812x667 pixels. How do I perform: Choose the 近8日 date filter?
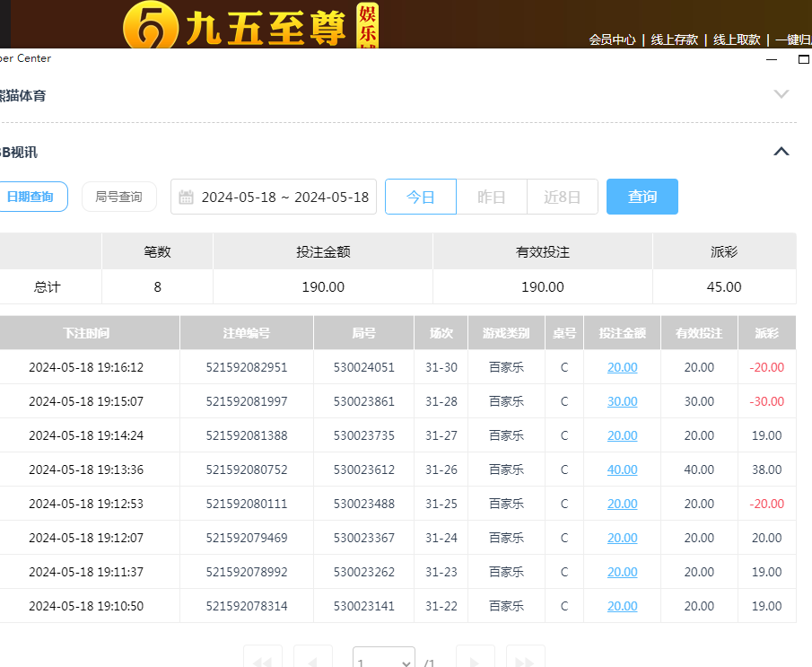click(x=563, y=197)
